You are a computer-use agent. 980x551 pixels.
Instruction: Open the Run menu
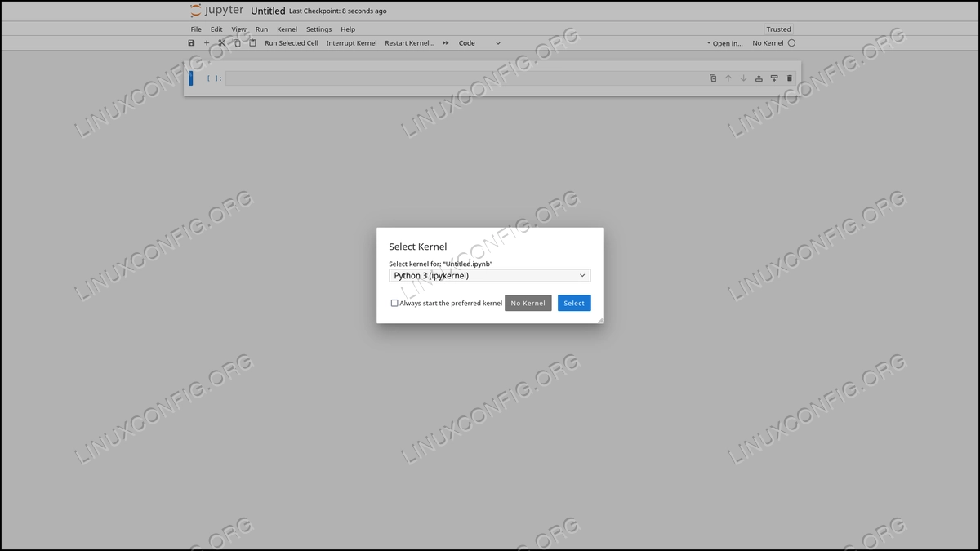point(261,29)
